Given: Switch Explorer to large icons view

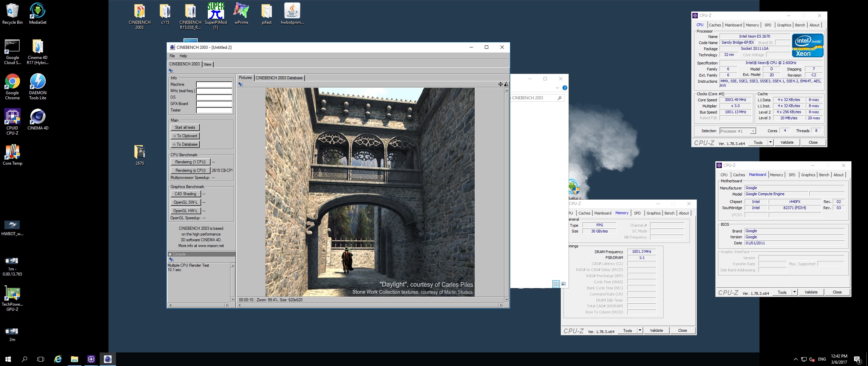Looking at the screenshot, I should tap(564, 284).
